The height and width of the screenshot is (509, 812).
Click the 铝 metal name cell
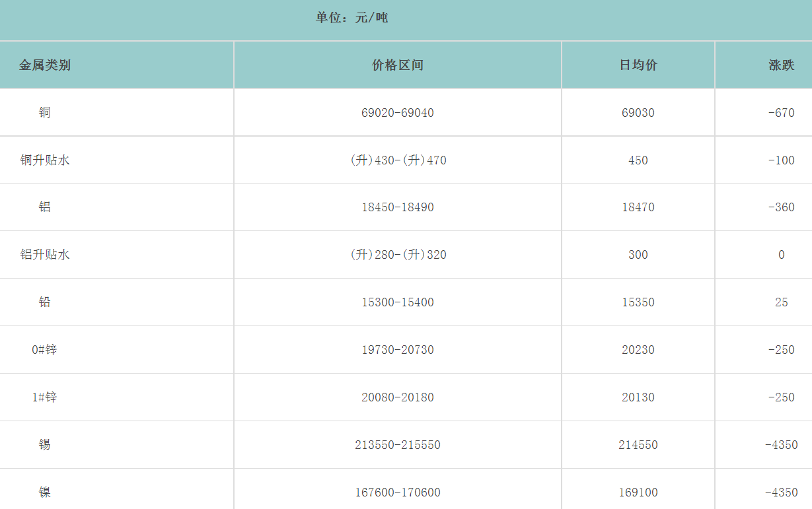pyautogui.click(x=44, y=207)
